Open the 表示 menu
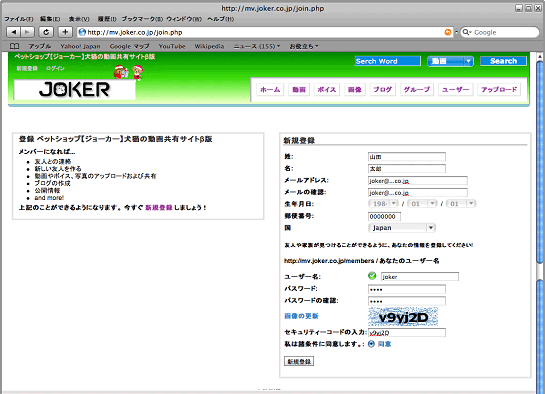 [79, 19]
